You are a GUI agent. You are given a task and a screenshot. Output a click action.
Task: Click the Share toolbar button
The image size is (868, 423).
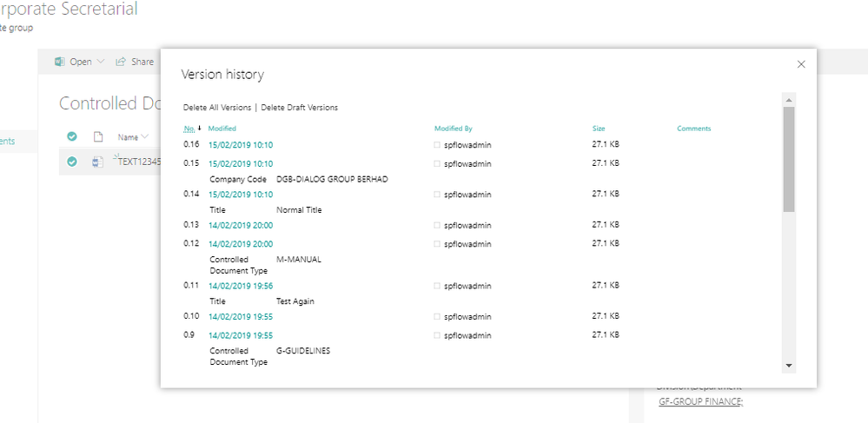135,62
